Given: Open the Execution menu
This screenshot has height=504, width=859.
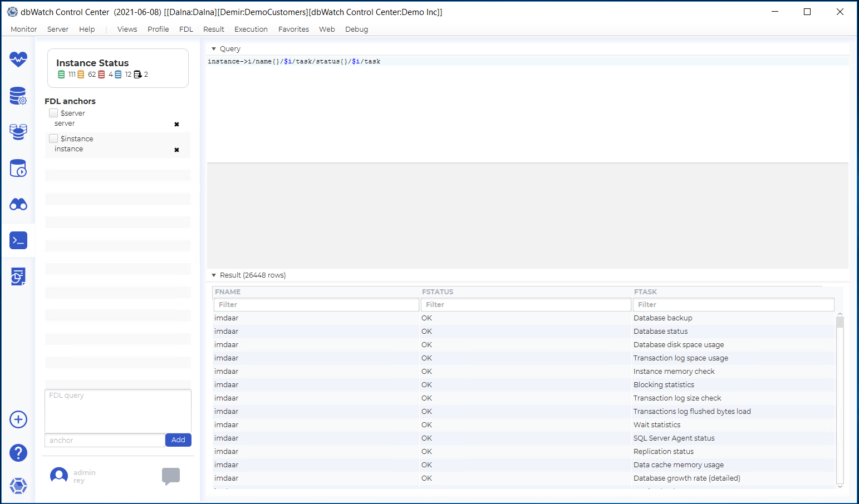Looking at the screenshot, I should pos(251,29).
